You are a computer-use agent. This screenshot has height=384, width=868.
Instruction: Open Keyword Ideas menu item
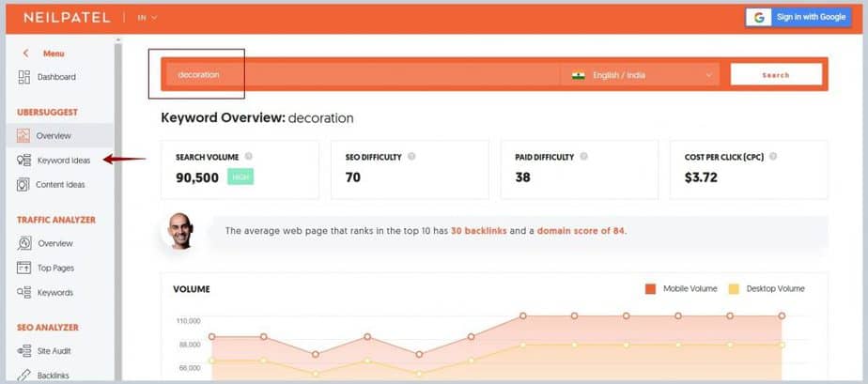click(x=64, y=161)
